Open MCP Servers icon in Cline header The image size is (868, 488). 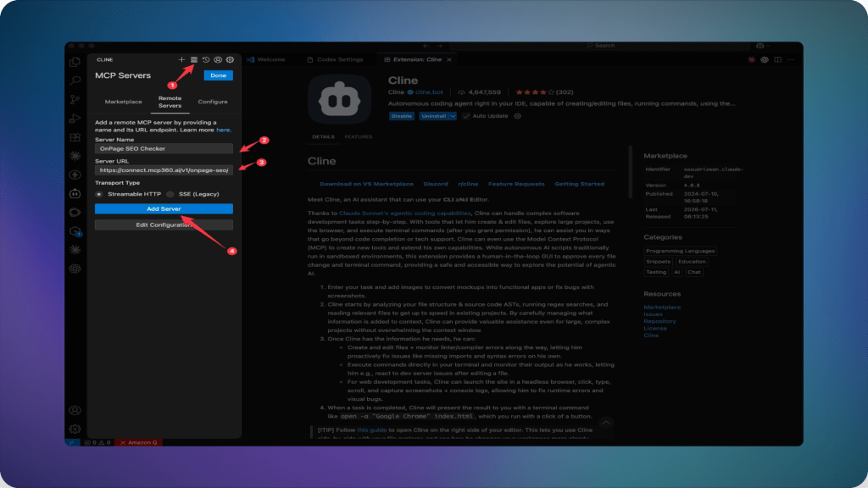tap(194, 59)
